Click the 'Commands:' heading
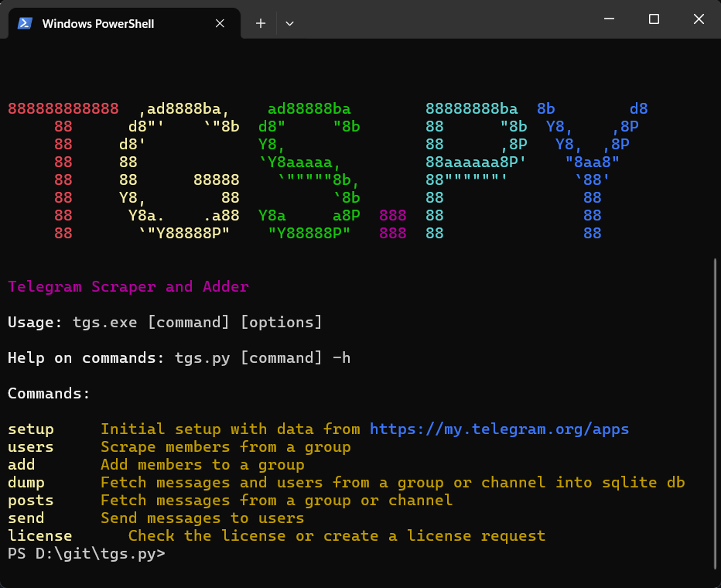 [x=49, y=394]
